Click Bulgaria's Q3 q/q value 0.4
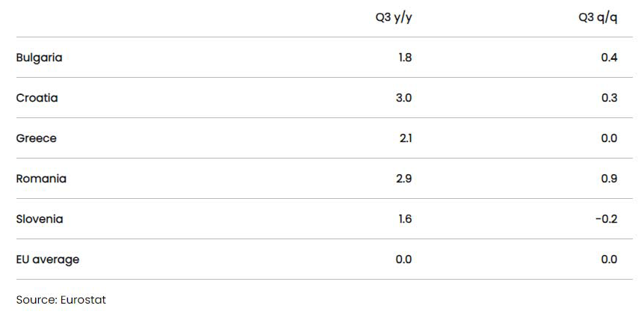The image size is (644, 326). 609,58
